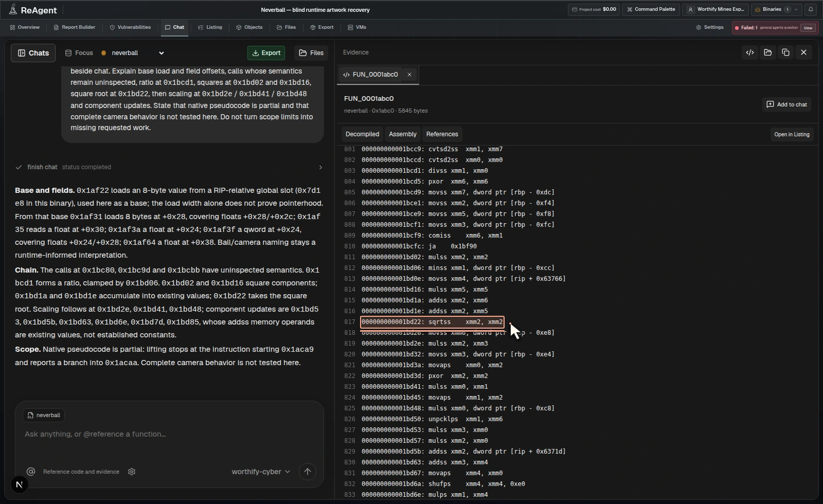Image resolution: width=823 pixels, height=504 pixels.
Task: Close the FUN_0001abc0 tab
Action: tap(409, 75)
